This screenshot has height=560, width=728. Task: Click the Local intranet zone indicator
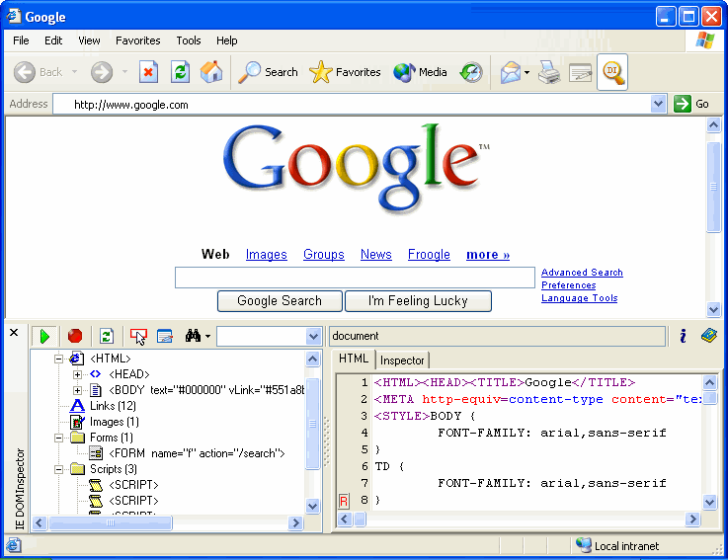click(x=617, y=545)
